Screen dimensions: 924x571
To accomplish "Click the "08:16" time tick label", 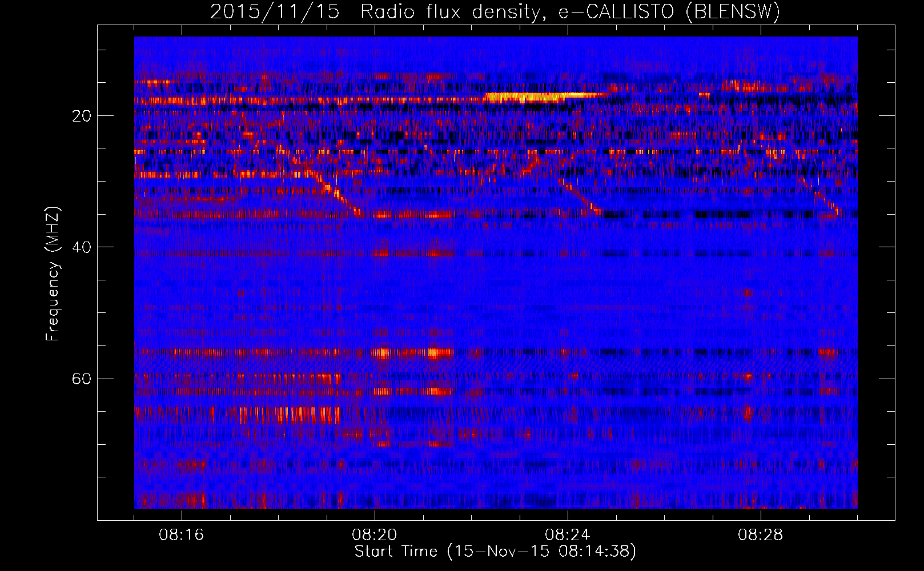I will [x=182, y=535].
